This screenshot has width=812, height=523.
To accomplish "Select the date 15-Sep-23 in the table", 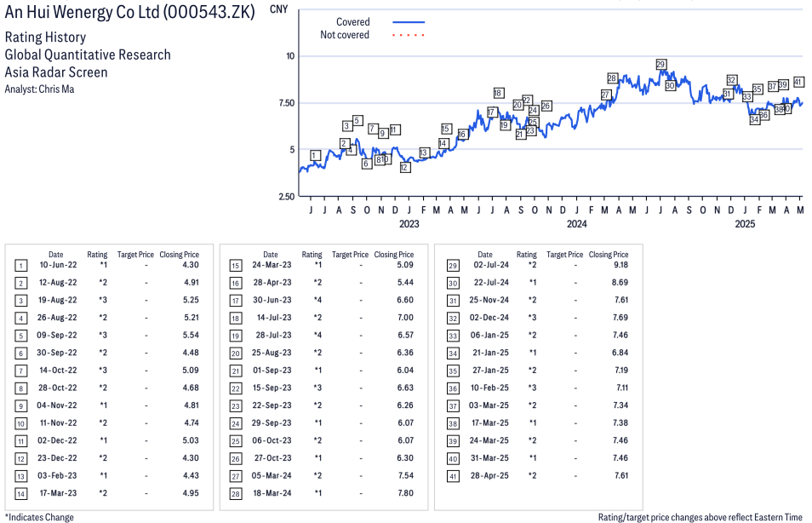I will pos(272,388).
